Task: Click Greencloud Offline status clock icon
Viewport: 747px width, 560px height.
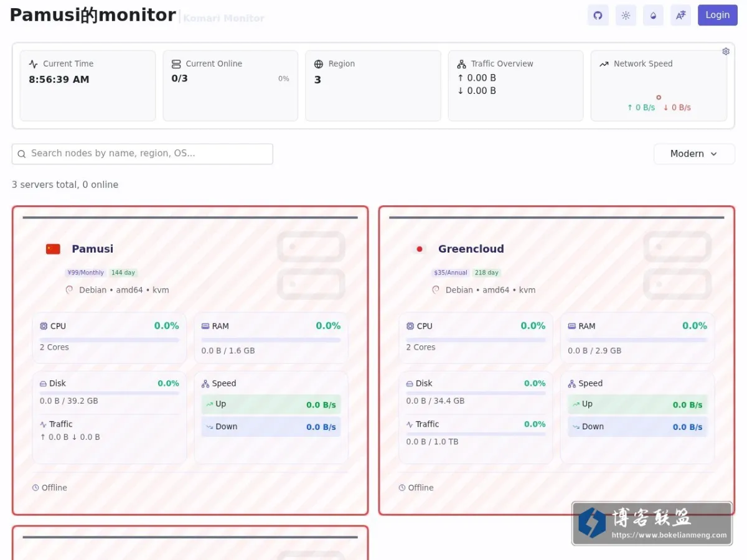Action: (402, 488)
